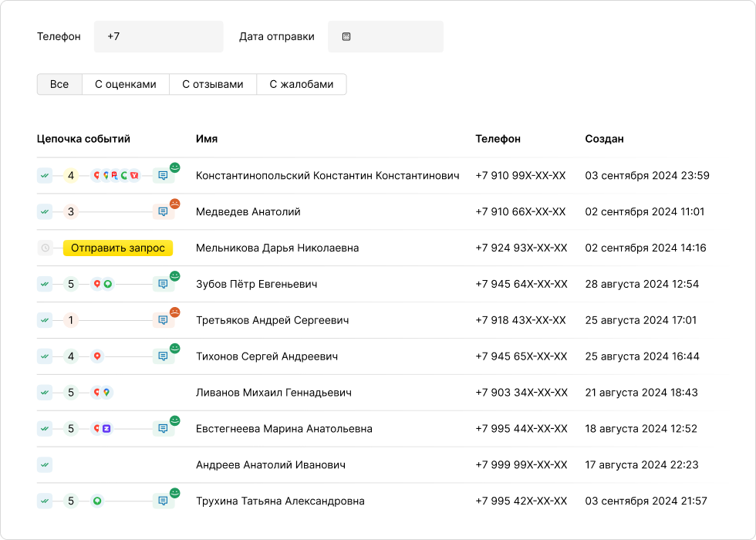Click green 2GIS icon in Зубов Пётр row
The image size is (756, 540).
107,284
